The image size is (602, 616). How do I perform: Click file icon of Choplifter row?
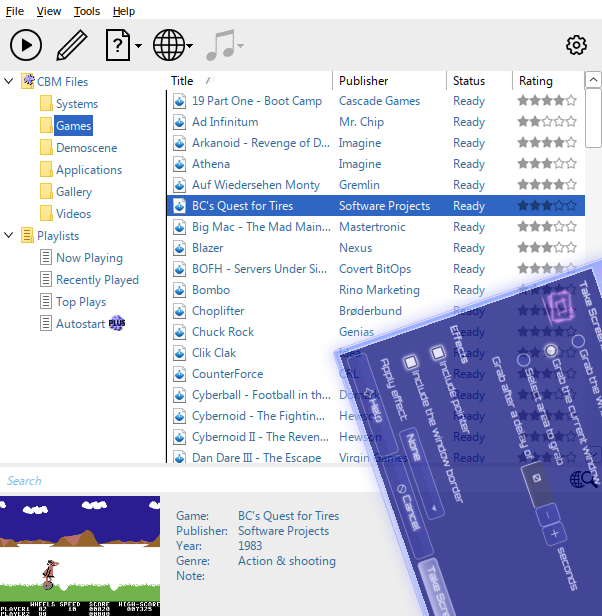(180, 311)
